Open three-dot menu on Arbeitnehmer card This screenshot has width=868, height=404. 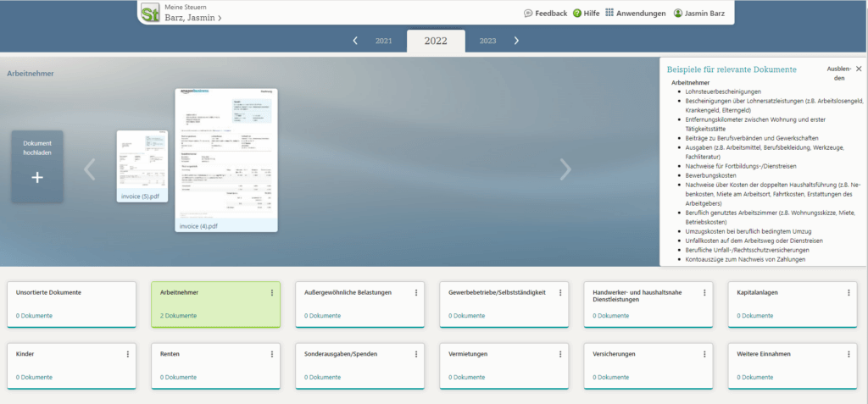[x=272, y=293]
